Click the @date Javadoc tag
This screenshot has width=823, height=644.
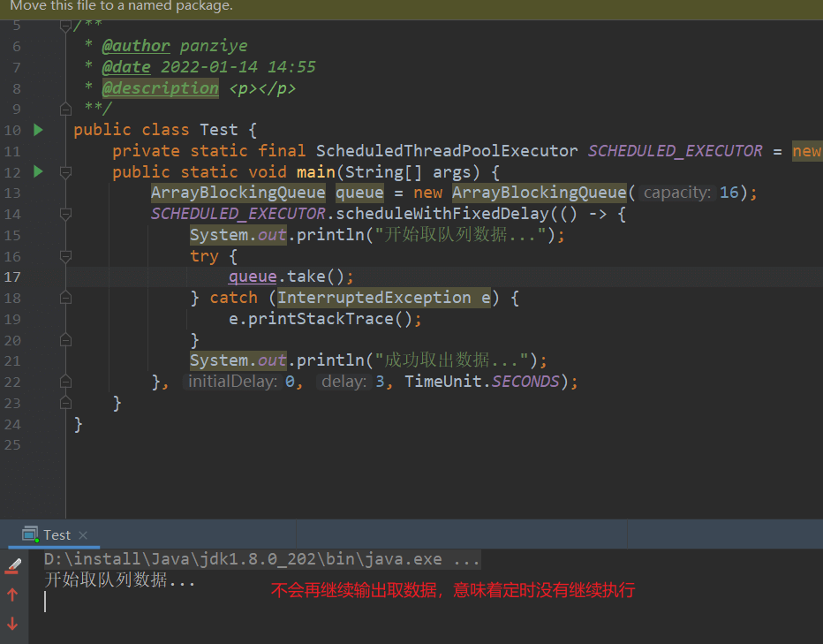click(x=126, y=67)
